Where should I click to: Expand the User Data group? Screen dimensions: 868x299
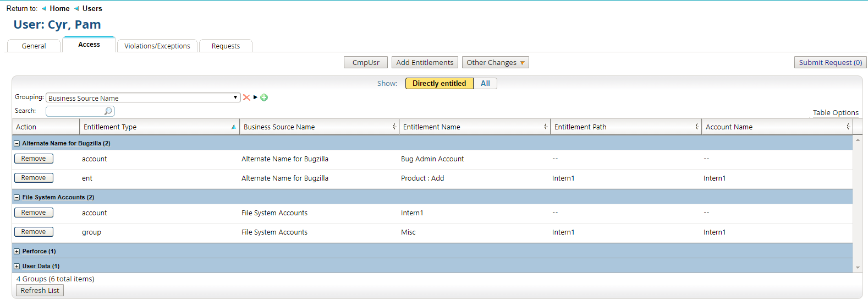[x=17, y=266]
